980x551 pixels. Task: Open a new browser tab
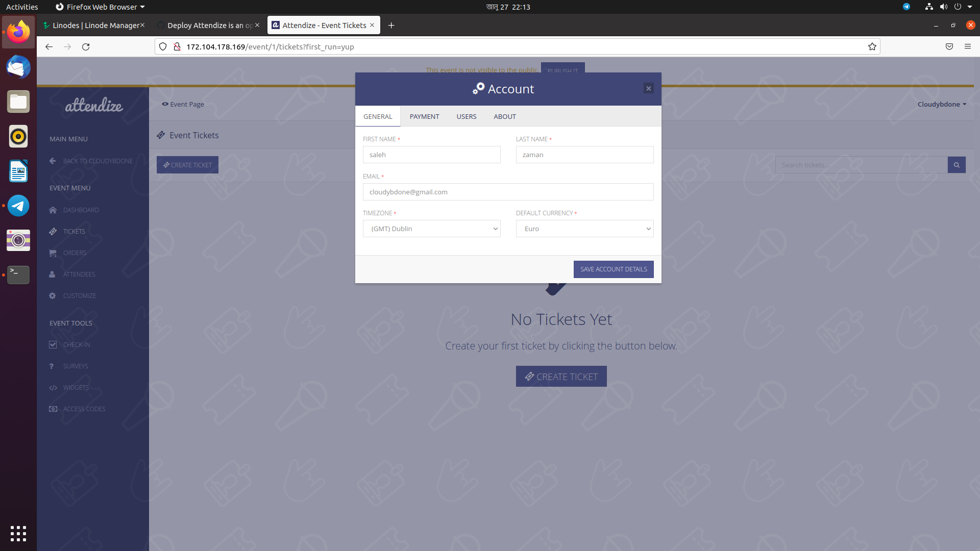coord(391,25)
